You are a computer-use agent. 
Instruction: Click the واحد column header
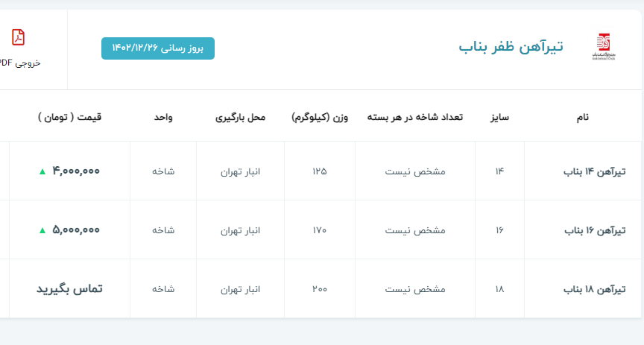click(x=163, y=118)
